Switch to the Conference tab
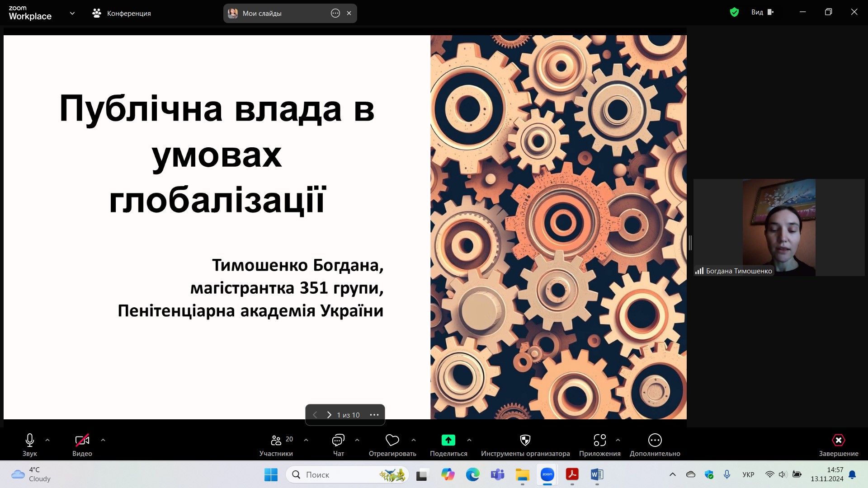The image size is (868, 488). point(122,13)
